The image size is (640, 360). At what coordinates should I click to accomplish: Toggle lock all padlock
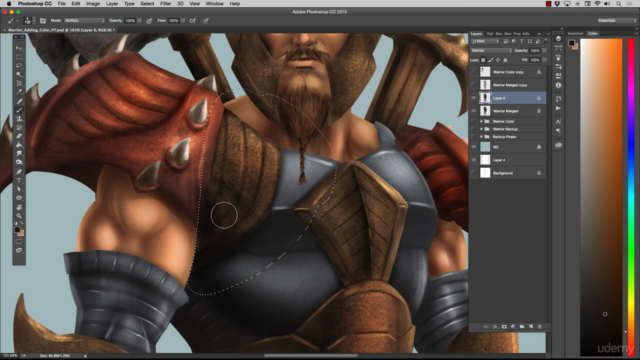(x=505, y=60)
